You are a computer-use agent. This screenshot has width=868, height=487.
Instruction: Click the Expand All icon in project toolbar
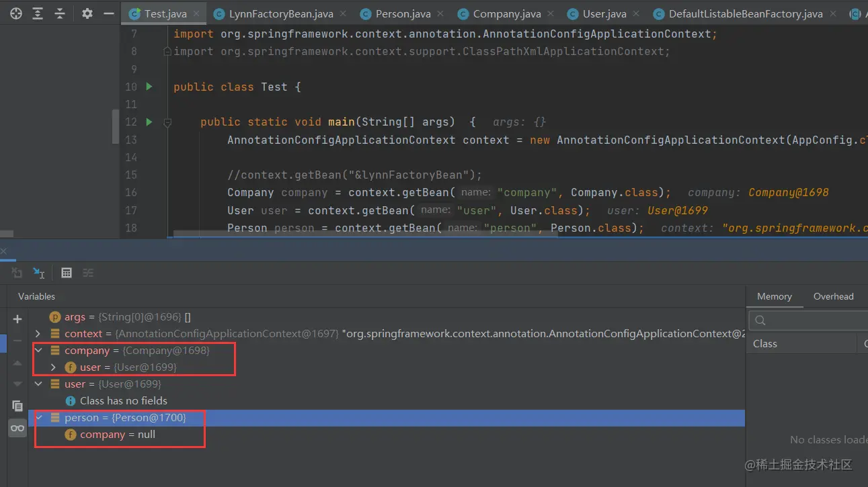(38, 13)
